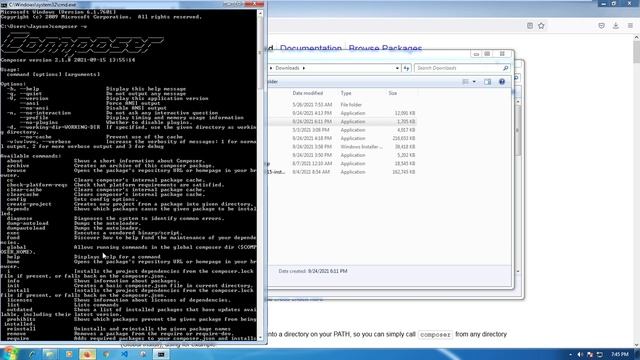This screenshot has height=360, width=640.
Task: Click the Composer version 2.1.8 line in cmd
Action: point(68,60)
